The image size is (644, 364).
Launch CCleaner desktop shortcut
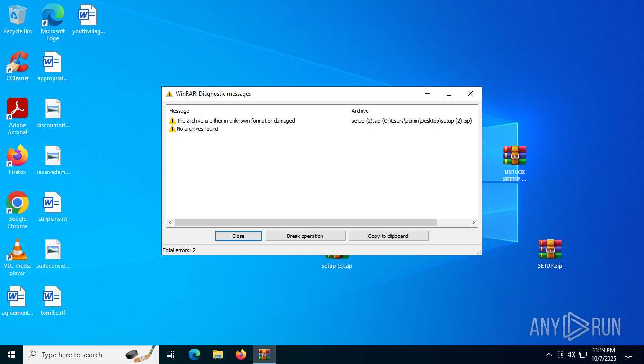click(x=18, y=66)
